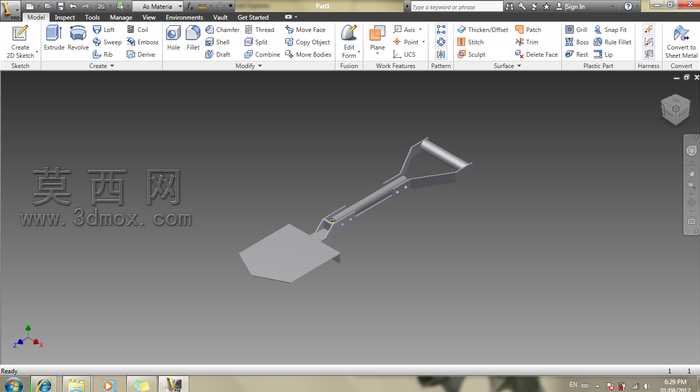Select Move Bodies tool
The height and width of the screenshot is (392, 700).
pyautogui.click(x=308, y=54)
